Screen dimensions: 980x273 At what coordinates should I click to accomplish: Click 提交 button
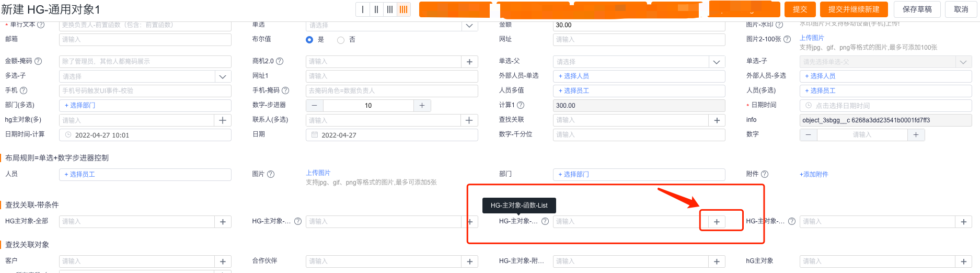[x=800, y=9]
